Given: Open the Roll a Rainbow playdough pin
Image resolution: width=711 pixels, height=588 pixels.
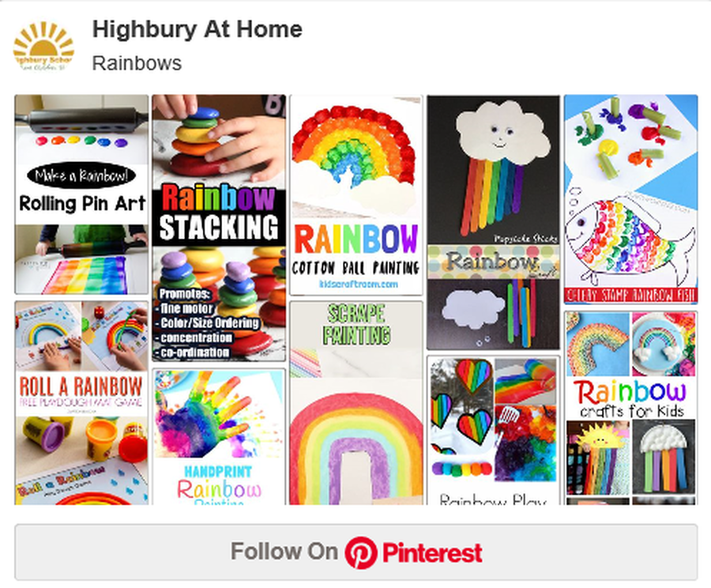Looking at the screenshot, I should (81, 403).
